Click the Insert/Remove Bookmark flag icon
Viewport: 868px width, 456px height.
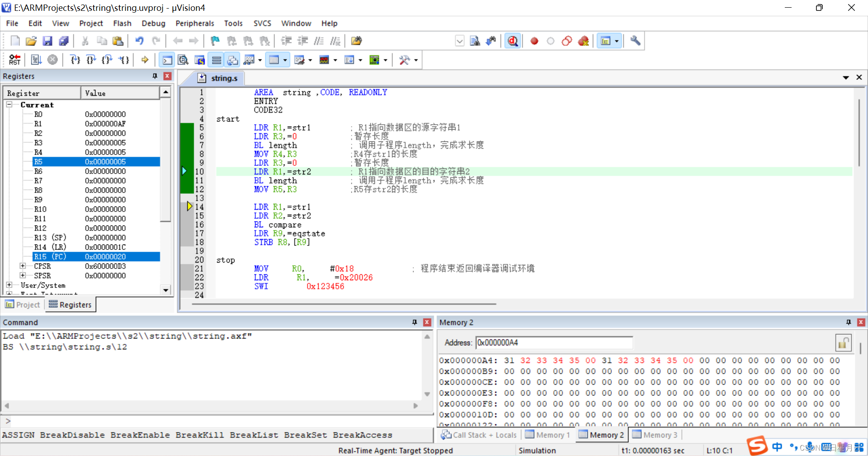click(215, 41)
